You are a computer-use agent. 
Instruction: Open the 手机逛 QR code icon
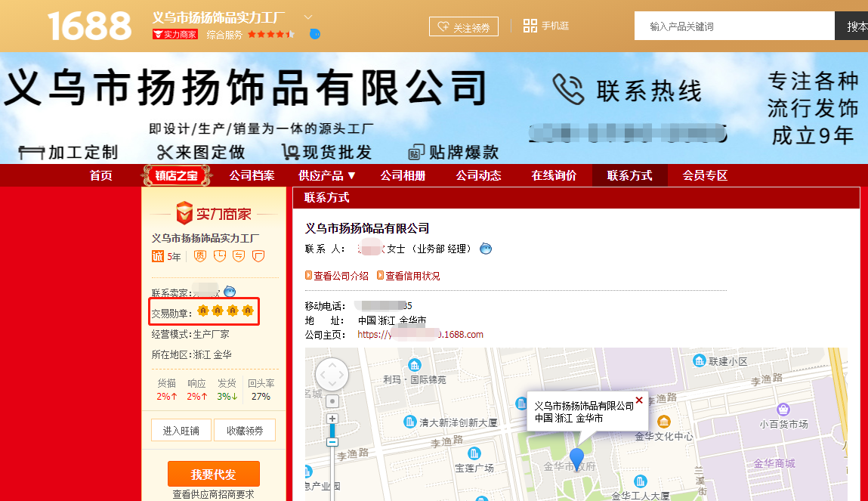coord(530,26)
